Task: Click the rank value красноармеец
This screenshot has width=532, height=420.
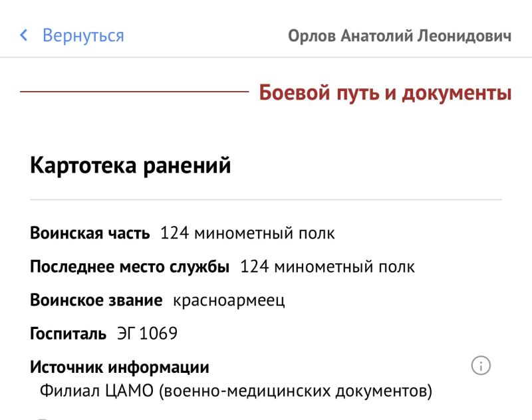Action: (229, 300)
